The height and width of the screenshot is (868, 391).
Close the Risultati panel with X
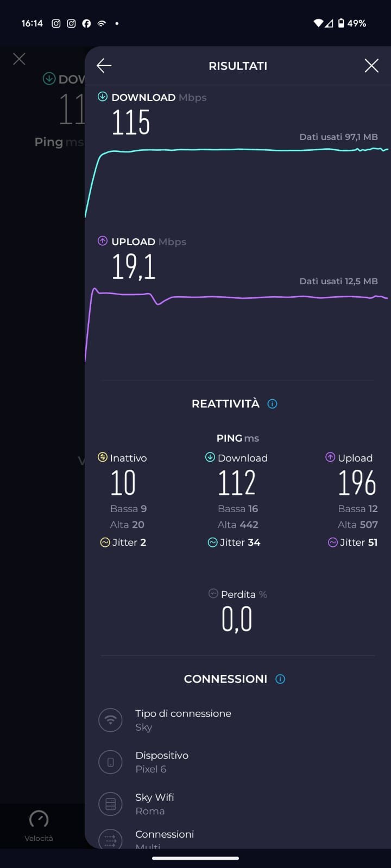(x=371, y=66)
